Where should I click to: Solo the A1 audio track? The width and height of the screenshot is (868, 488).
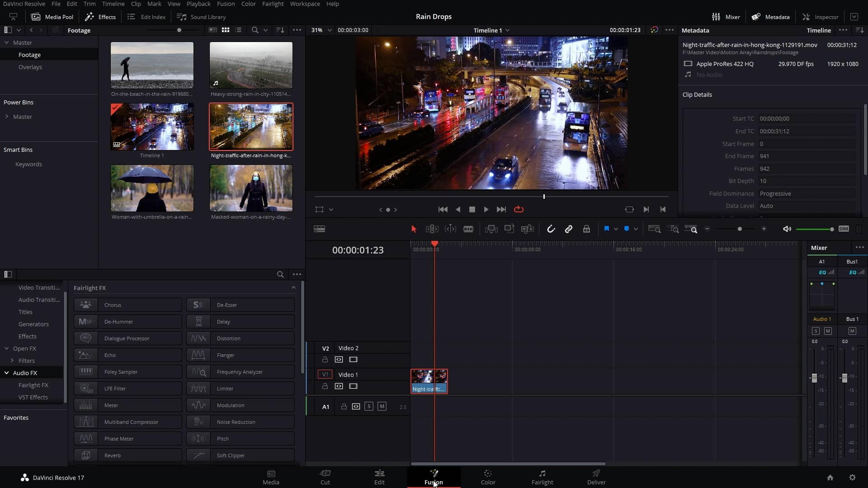click(x=369, y=406)
